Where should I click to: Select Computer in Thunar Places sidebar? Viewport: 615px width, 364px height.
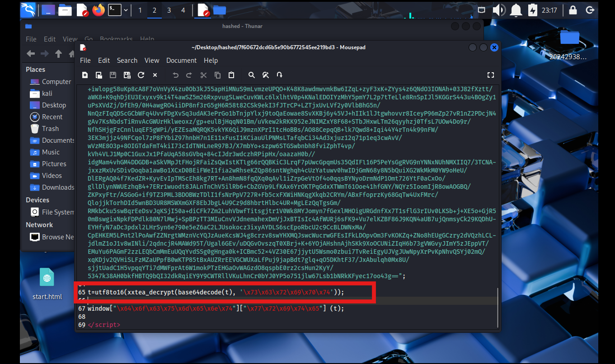50,82
